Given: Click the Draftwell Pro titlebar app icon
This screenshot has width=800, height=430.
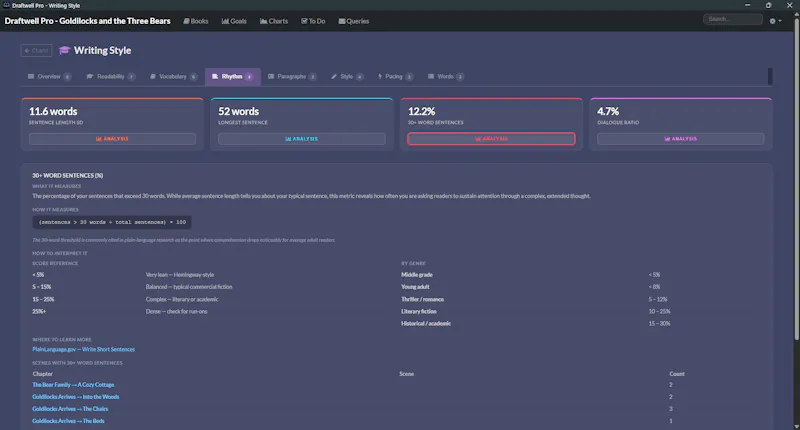Looking at the screenshot, I should pyautogui.click(x=6, y=5).
